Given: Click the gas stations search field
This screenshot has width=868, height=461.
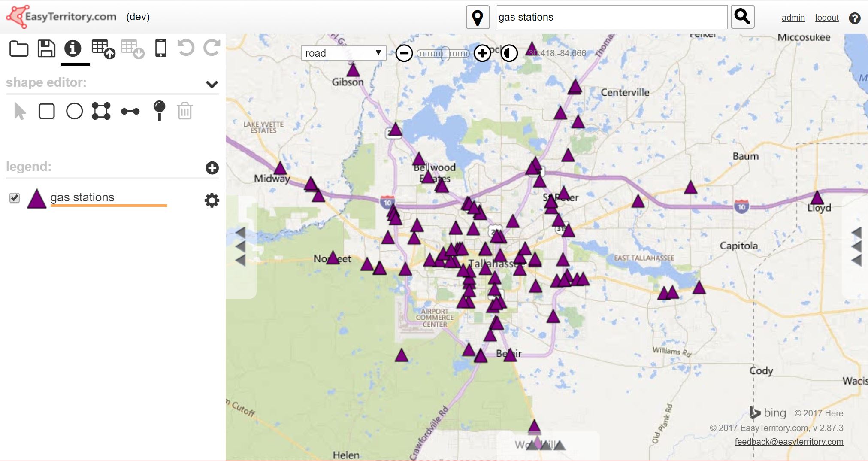Looking at the screenshot, I should pos(611,18).
